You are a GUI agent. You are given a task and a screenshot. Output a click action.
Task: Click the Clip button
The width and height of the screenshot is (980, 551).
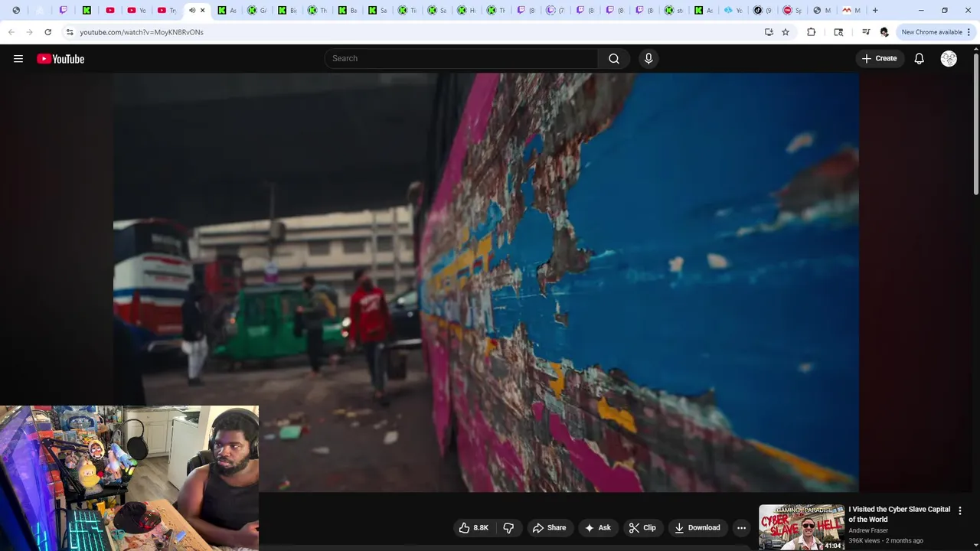tap(642, 528)
